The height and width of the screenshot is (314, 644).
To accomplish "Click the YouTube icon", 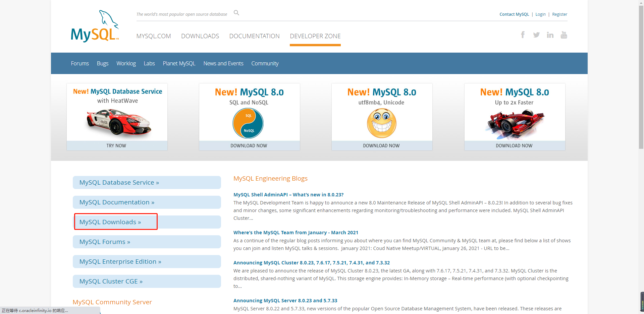I will [564, 35].
